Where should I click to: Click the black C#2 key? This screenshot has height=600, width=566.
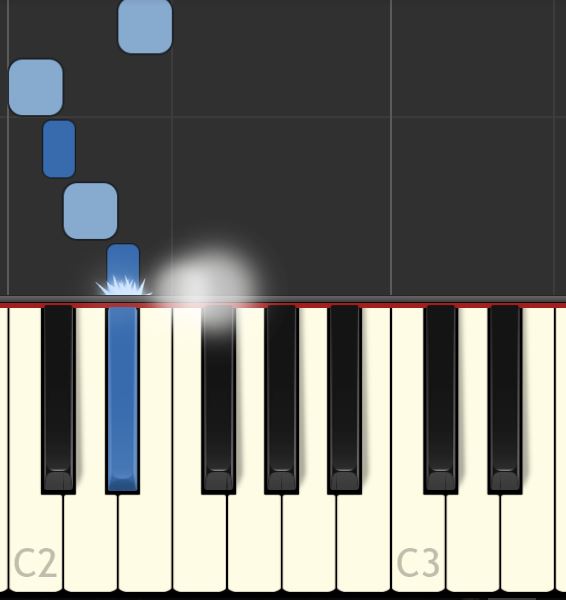(58, 398)
